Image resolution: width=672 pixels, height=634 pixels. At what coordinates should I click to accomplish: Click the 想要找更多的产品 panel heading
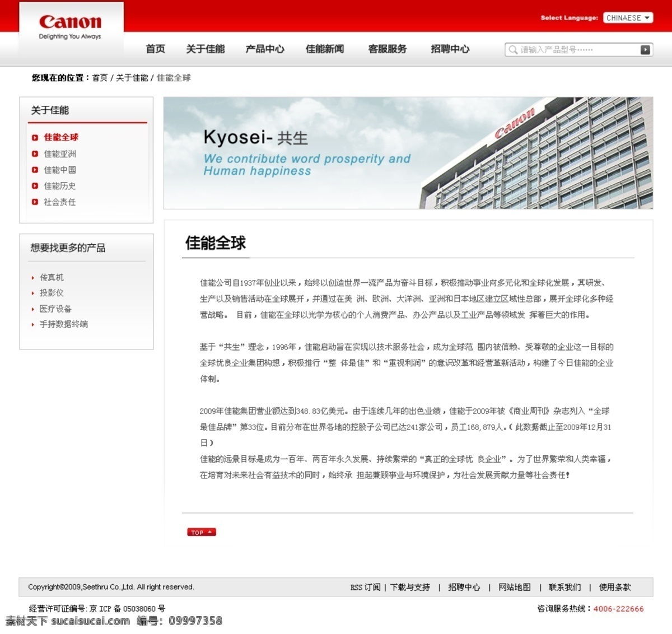[x=68, y=248]
